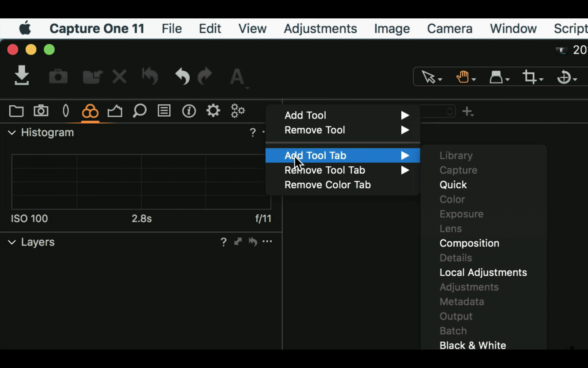This screenshot has width=588, height=368.
Task: Select the Capture camera tool tab
Action: point(41,111)
